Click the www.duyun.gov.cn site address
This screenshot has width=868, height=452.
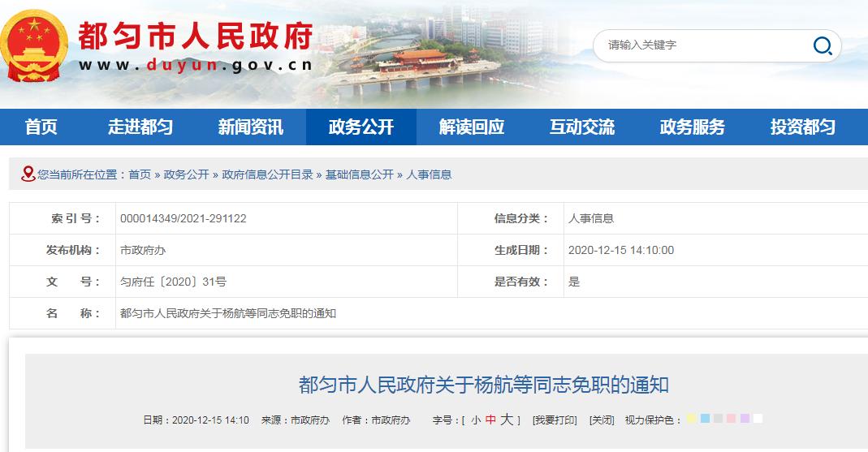click(x=196, y=65)
